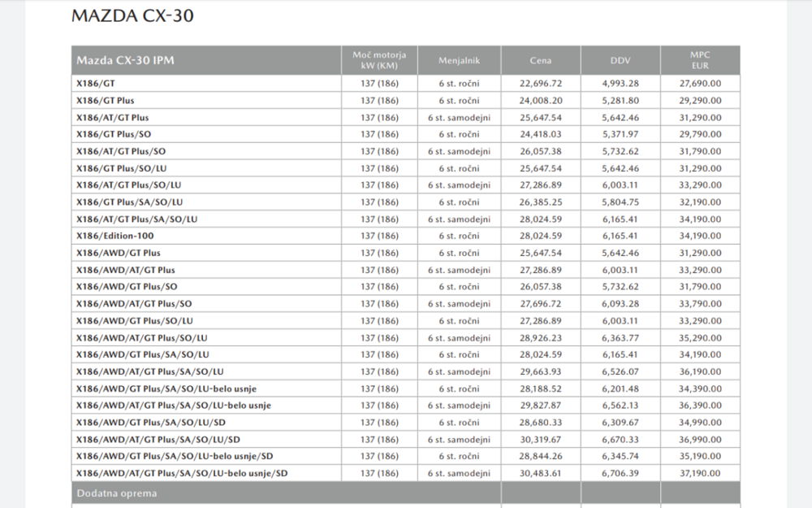Select the table header cell labeled Menjalnik

[x=458, y=59]
